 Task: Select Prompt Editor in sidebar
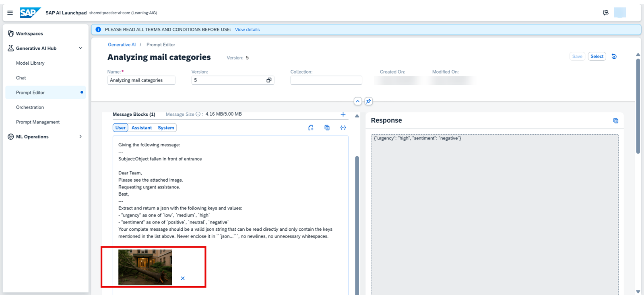click(x=45, y=92)
